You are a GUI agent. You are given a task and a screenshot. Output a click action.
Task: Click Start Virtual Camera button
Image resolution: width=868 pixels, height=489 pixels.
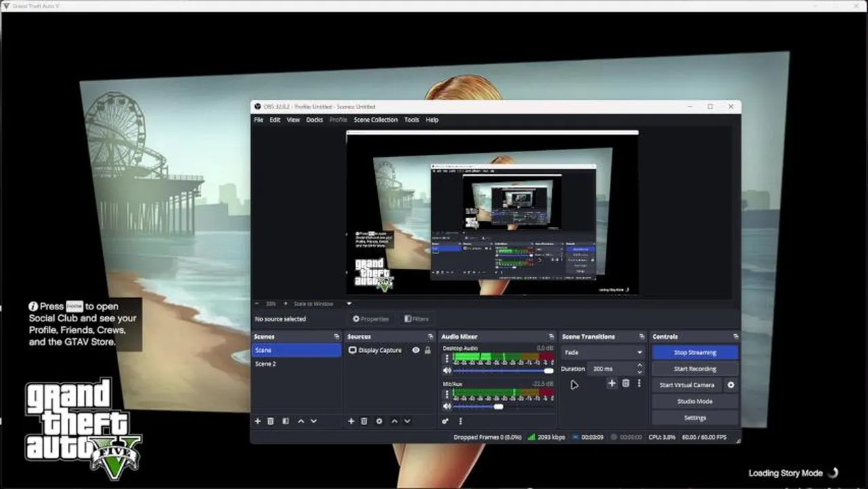click(x=687, y=385)
